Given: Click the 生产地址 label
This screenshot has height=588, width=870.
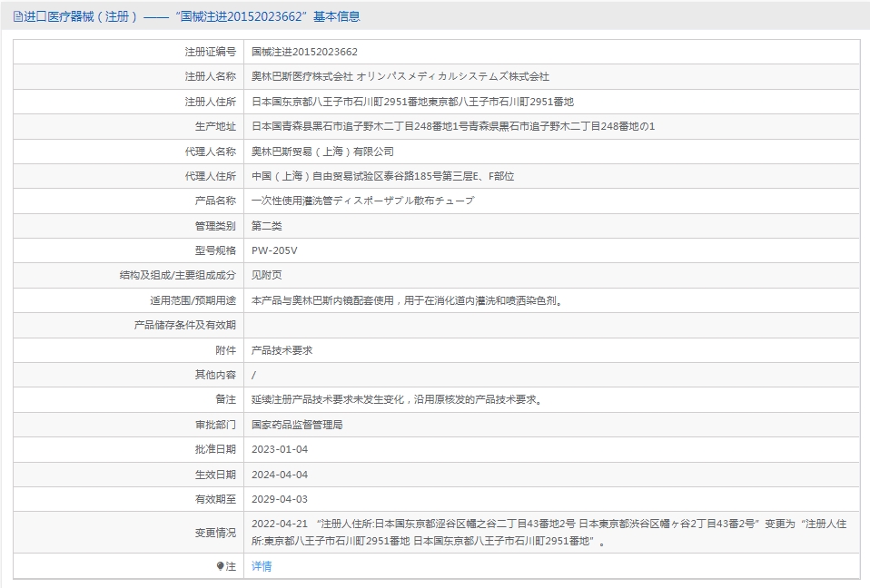Looking at the screenshot, I should coord(215,126).
